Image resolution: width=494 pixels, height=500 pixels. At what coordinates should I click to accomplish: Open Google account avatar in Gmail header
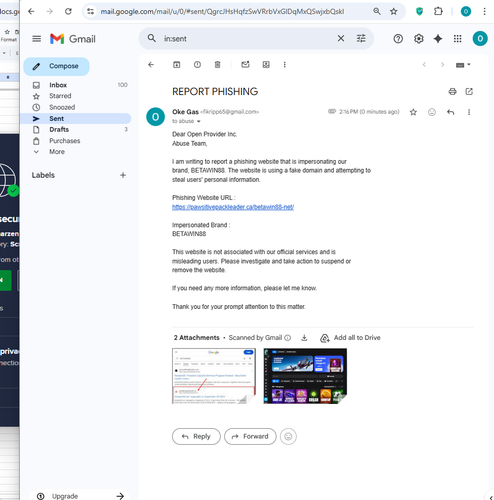click(x=480, y=39)
